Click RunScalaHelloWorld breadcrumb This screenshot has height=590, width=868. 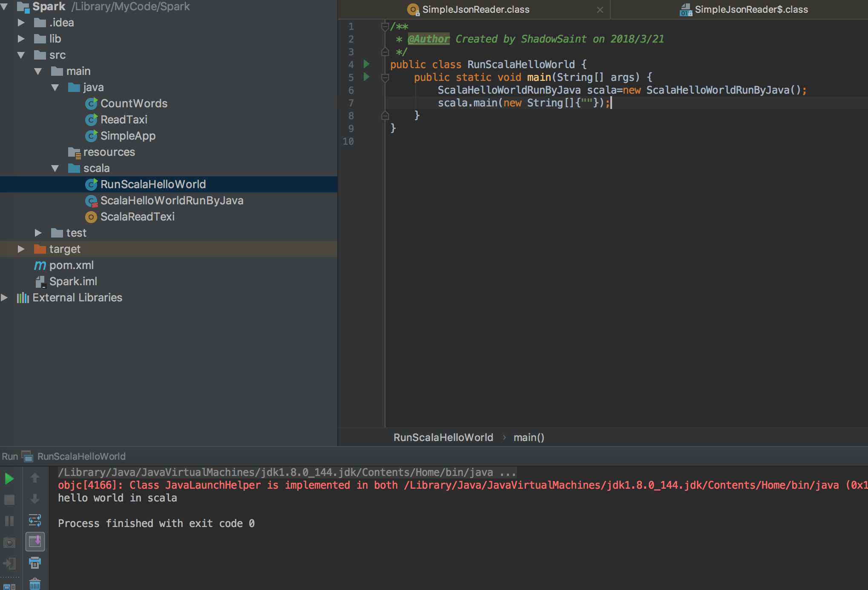(443, 437)
